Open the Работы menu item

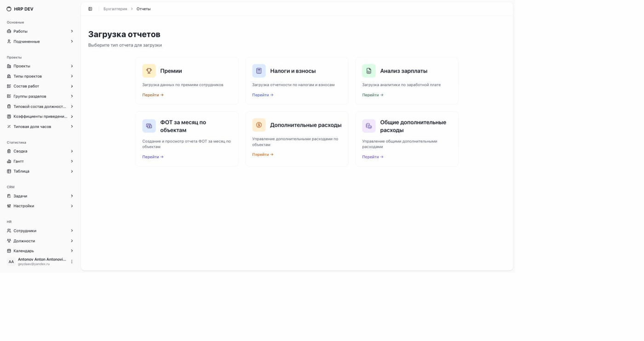click(40, 31)
